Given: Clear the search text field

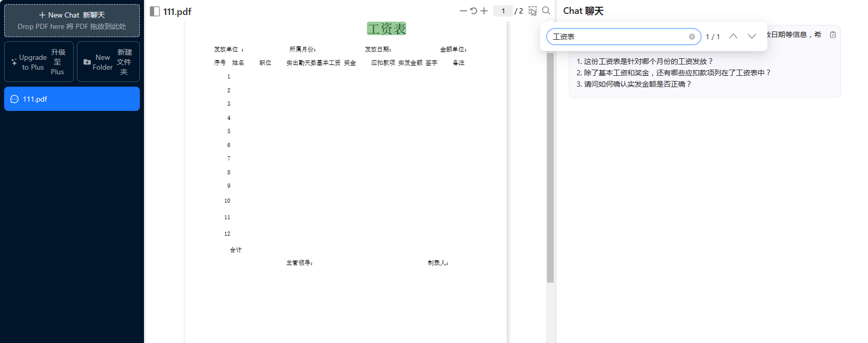Looking at the screenshot, I should pos(692,37).
